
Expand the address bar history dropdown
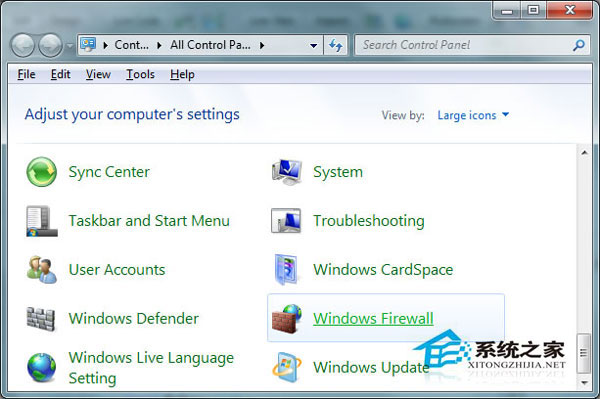click(313, 46)
